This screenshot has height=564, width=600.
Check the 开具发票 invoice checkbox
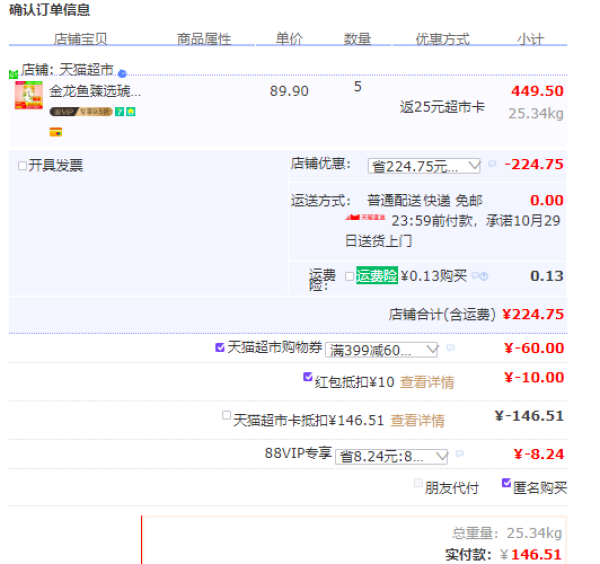click(x=23, y=166)
